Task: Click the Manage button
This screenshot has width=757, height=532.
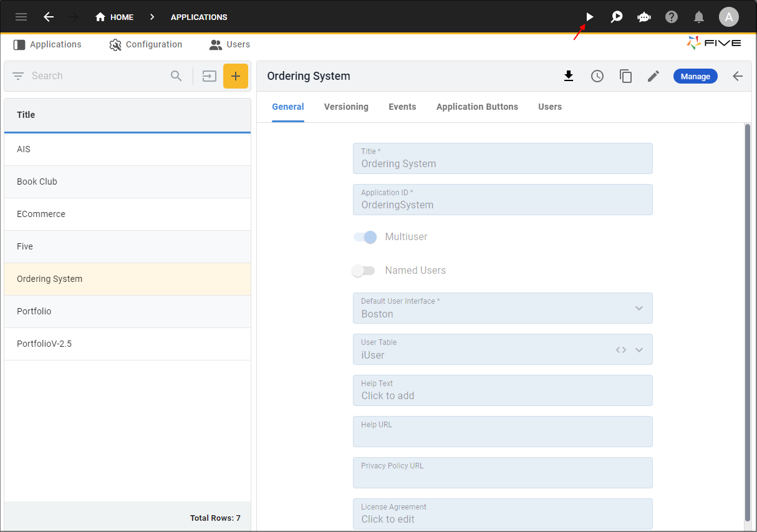Action: pos(695,76)
